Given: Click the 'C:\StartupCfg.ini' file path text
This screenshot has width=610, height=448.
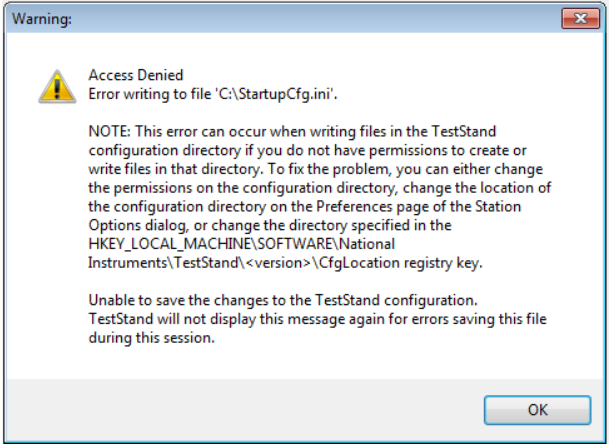Looking at the screenshot, I should click(275, 94).
